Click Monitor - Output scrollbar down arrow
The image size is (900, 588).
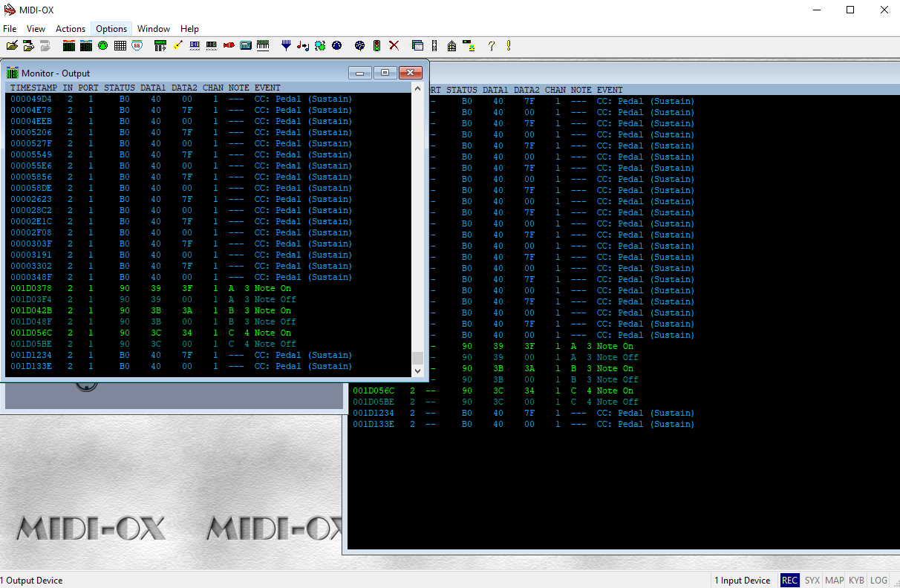pyautogui.click(x=417, y=370)
